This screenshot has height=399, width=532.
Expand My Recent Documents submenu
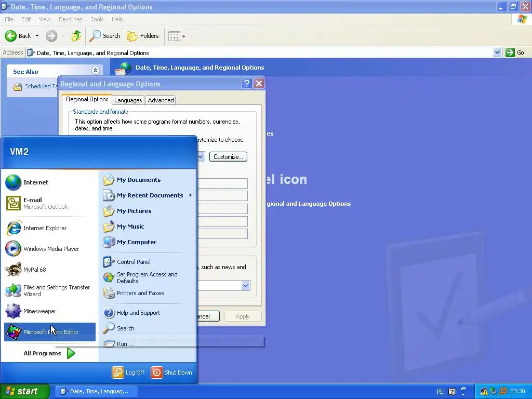click(148, 195)
